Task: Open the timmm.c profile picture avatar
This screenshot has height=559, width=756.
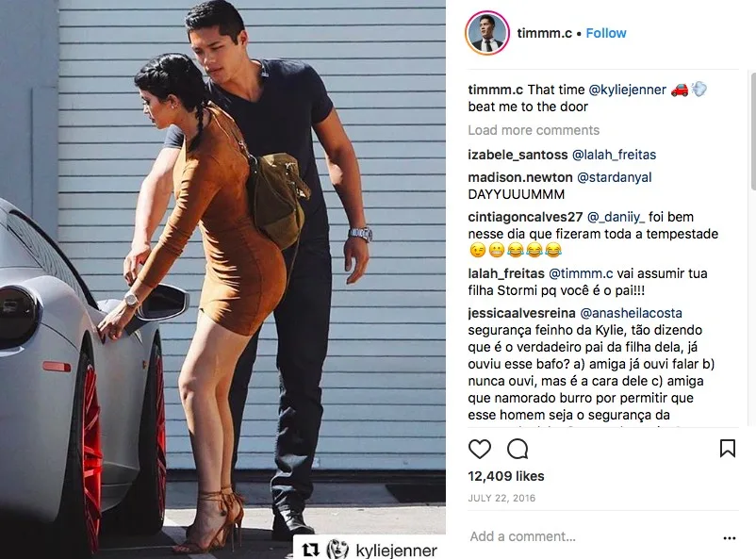Action: pos(487,33)
